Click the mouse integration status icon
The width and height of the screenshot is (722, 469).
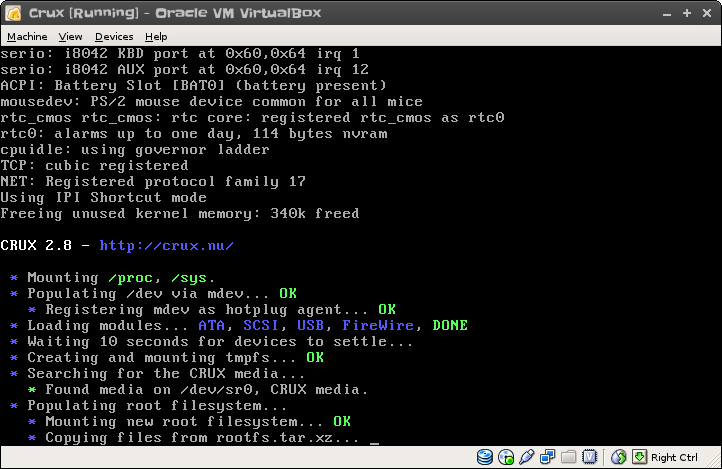tap(618, 457)
